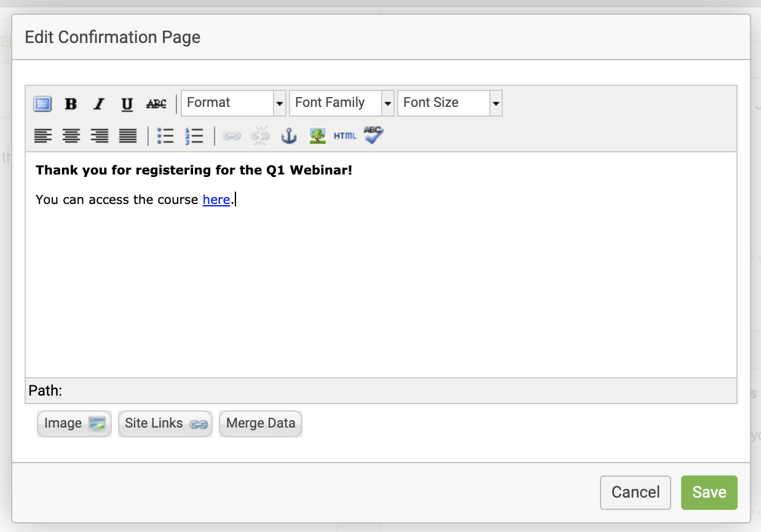This screenshot has height=532, width=761.
Task: Center align the text
Action: pos(71,136)
